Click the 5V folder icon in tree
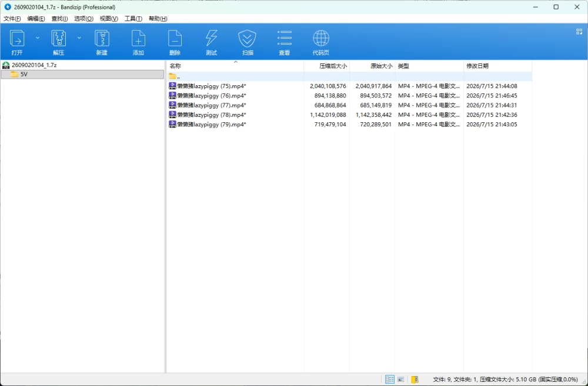The width and height of the screenshot is (588, 386). click(15, 74)
